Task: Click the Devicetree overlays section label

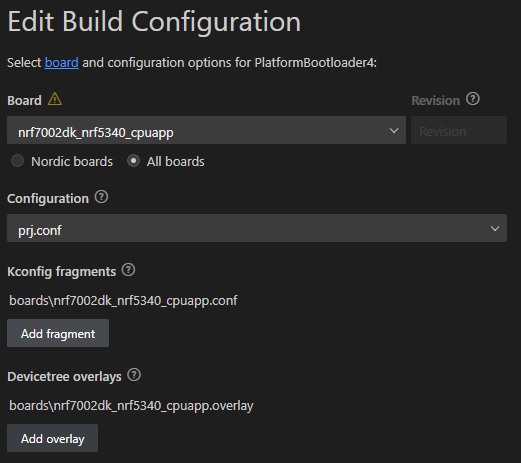Action: 64,377
